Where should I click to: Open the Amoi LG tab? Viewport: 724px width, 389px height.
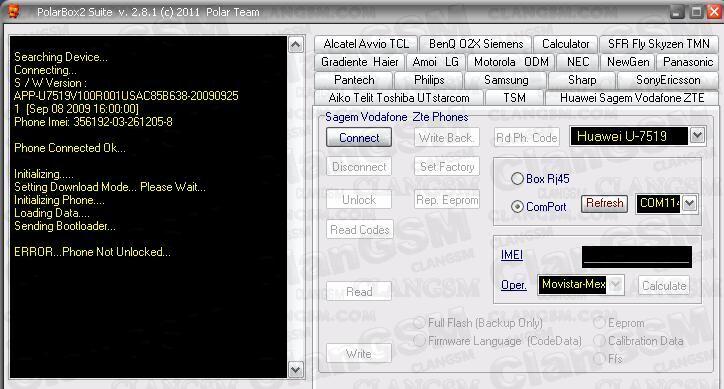(435, 62)
